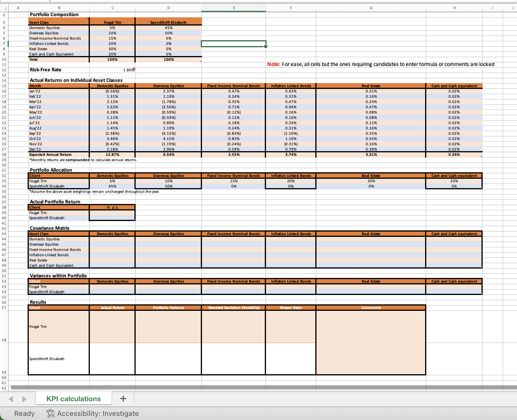Click monthly returns compounded footnote
This screenshot has height=420, width=517.
(83, 160)
